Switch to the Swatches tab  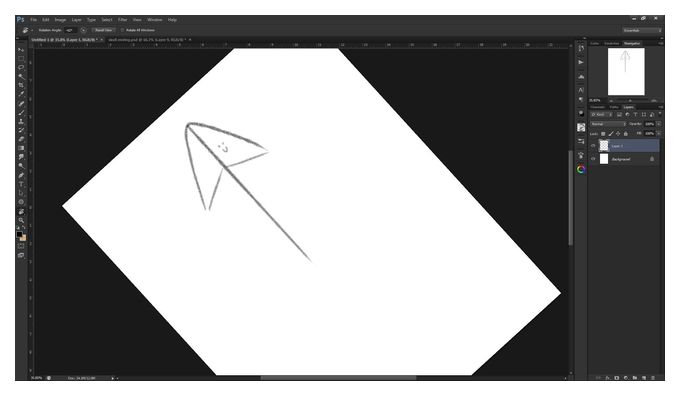pos(611,43)
